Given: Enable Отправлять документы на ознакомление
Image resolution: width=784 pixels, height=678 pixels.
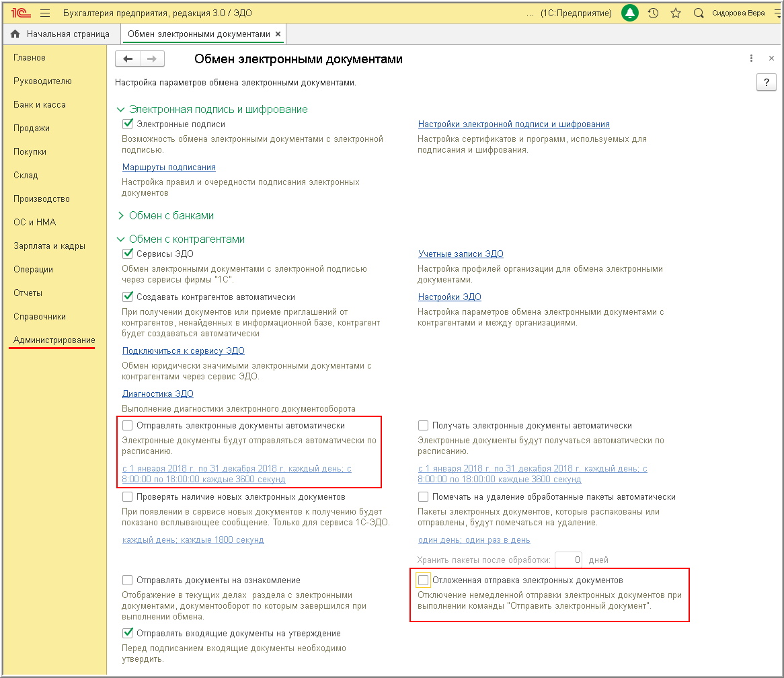Looking at the screenshot, I should [128, 580].
